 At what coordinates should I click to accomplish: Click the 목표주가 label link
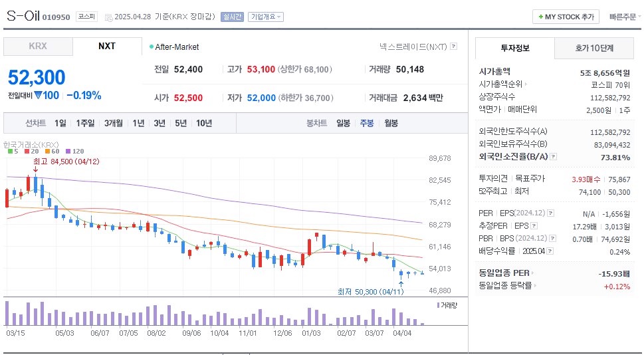(530, 178)
